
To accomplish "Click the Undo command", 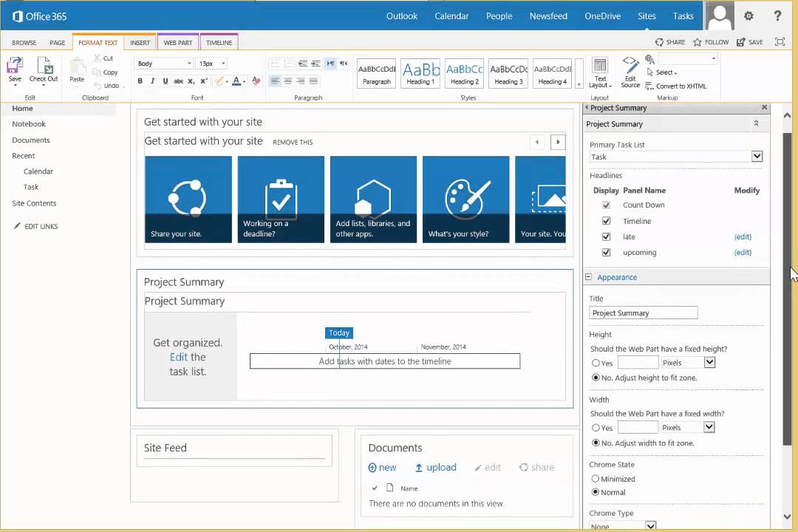I will 107,86.
